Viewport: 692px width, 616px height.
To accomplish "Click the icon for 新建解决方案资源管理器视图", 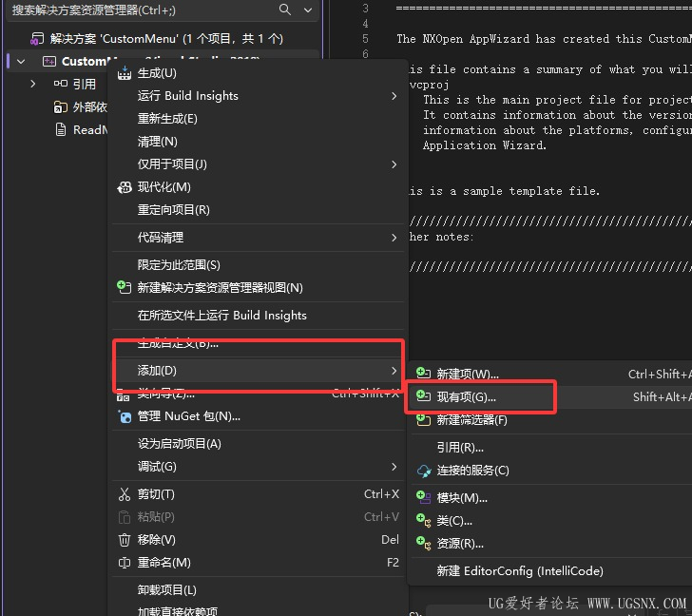I will (124, 287).
